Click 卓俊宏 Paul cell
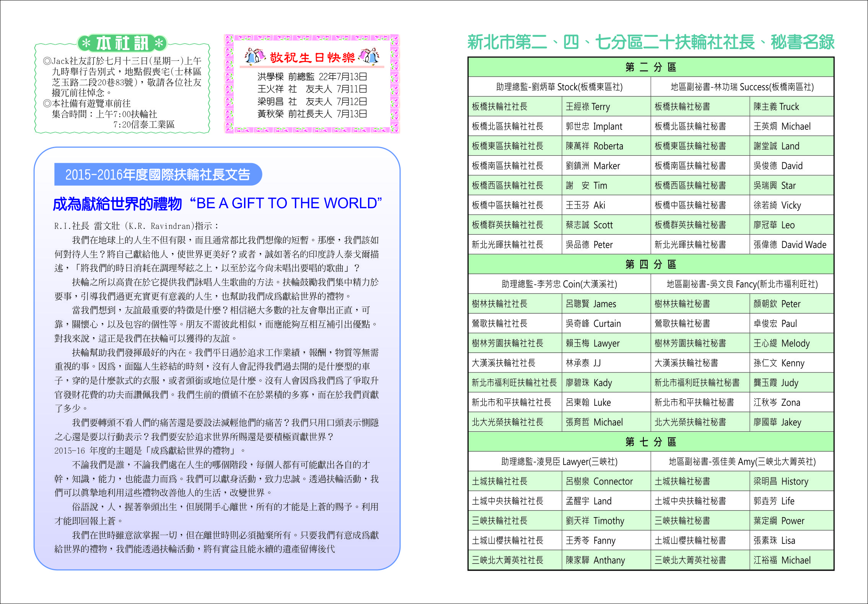The height and width of the screenshot is (604, 868). tap(791, 323)
